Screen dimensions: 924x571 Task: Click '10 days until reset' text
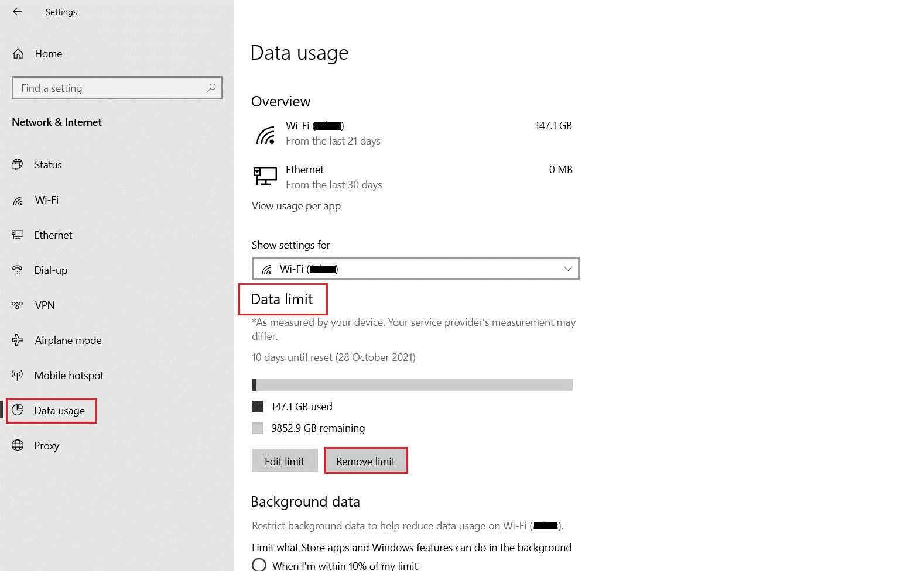coord(334,357)
